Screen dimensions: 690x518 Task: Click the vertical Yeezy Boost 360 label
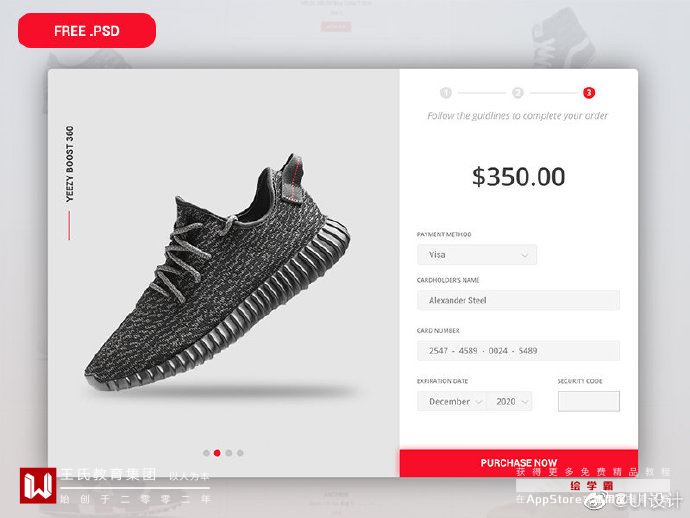tap(70, 164)
